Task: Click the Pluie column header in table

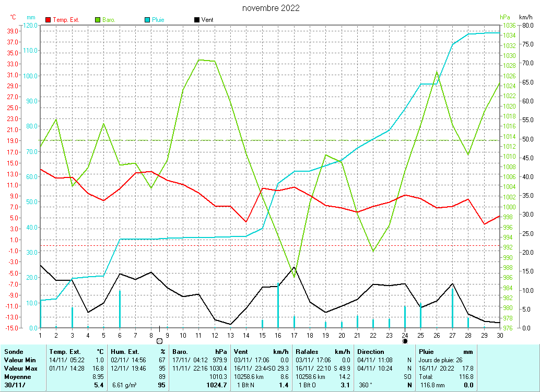Action: 427,352
